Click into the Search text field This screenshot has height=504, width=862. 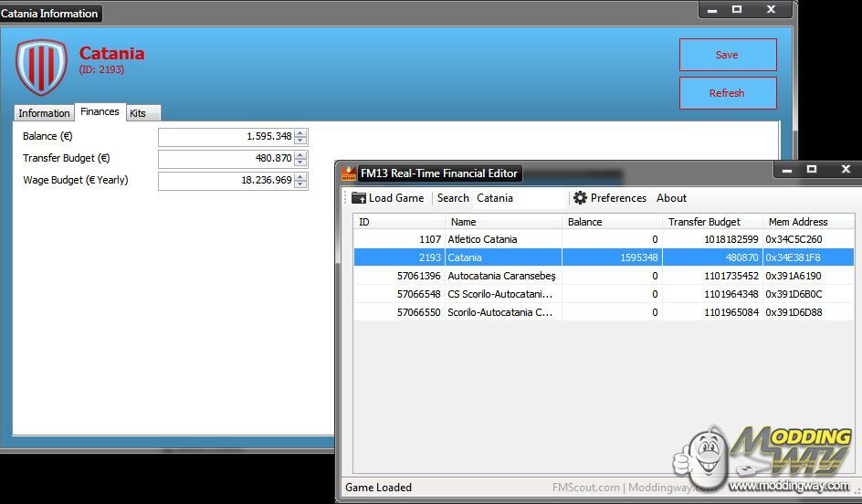519,198
